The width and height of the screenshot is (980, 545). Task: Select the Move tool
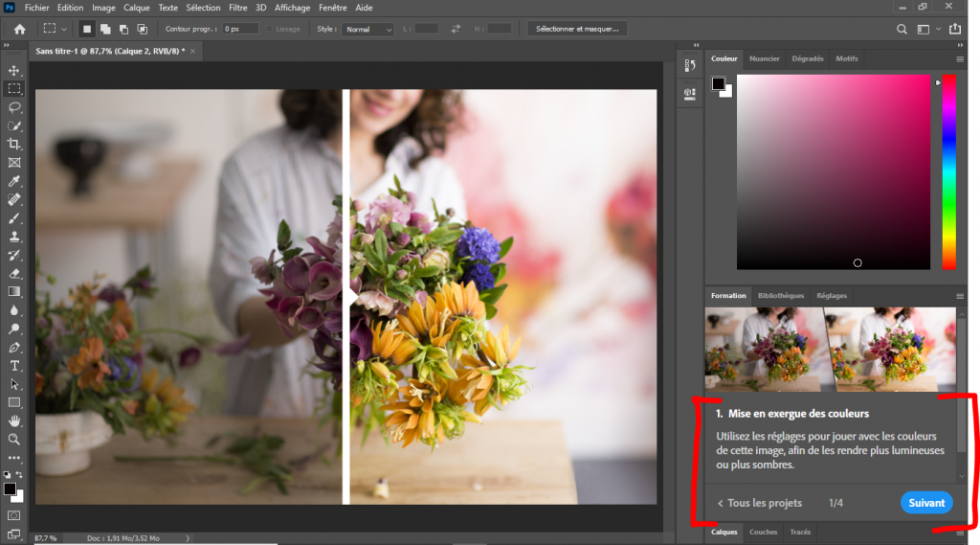tap(14, 71)
